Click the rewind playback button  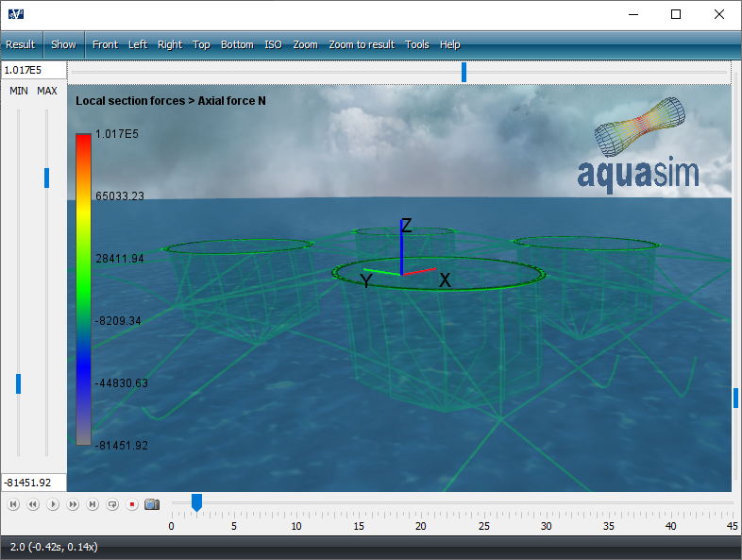33,504
